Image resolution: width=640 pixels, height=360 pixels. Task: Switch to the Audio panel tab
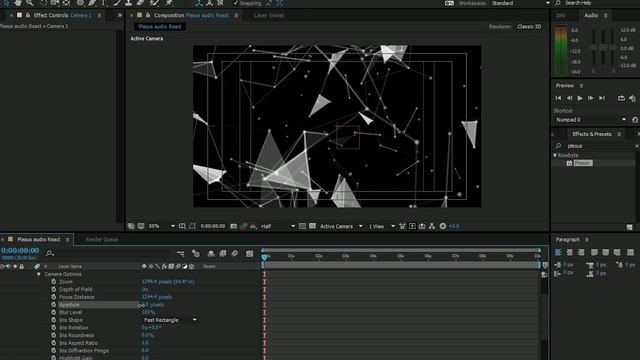pos(591,16)
